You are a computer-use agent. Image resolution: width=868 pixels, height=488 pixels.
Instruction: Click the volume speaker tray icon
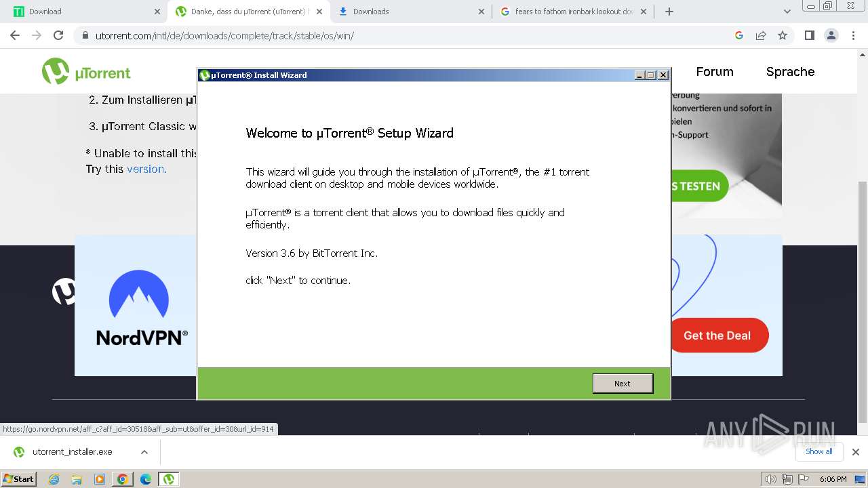[770, 479]
